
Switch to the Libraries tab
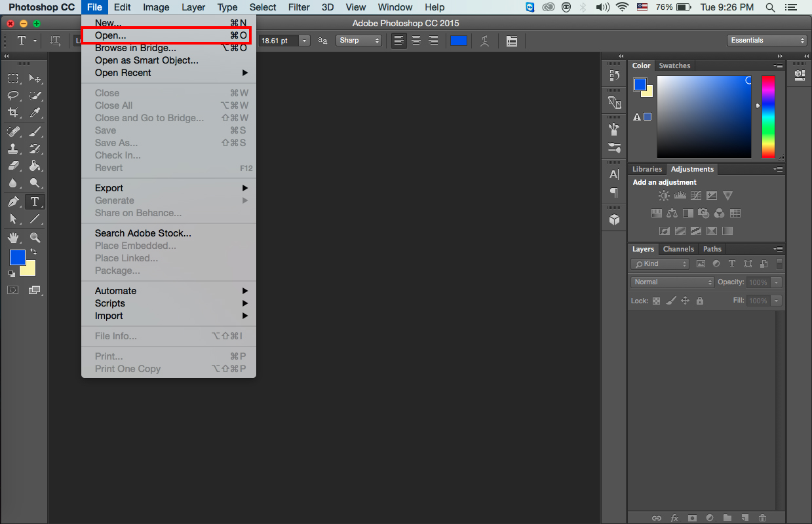[647, 169]
